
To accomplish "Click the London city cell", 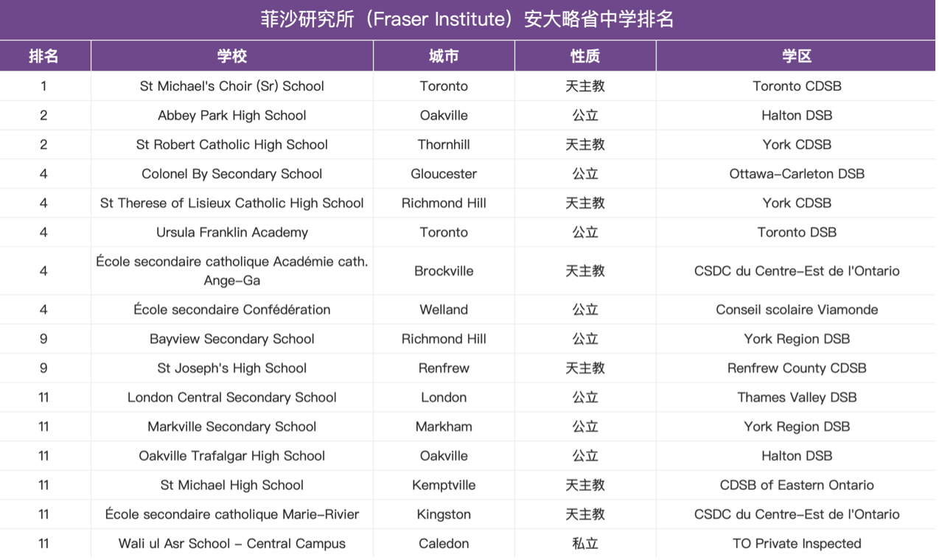I will tap(444, 397).
